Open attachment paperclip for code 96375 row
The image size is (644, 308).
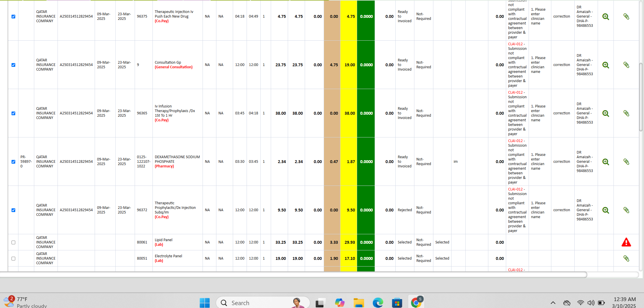626,16
